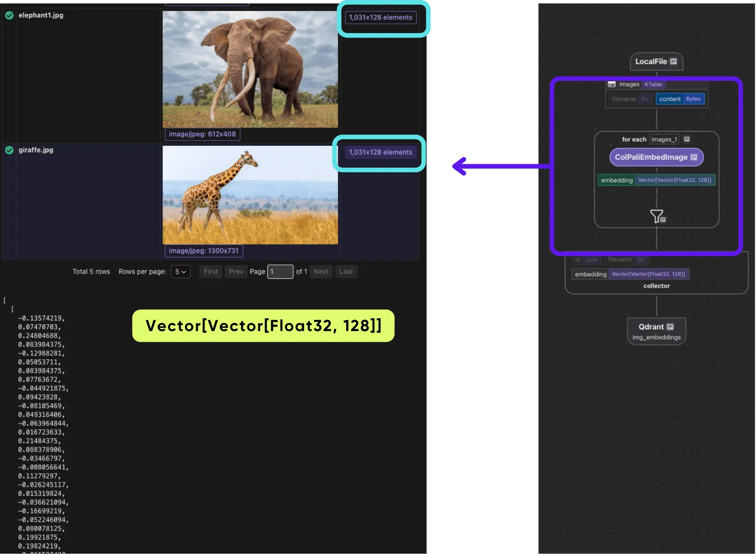The image size is (756, 554).
Task: Click the details icon on ColPaliEmbedImage
Action: 694,157
